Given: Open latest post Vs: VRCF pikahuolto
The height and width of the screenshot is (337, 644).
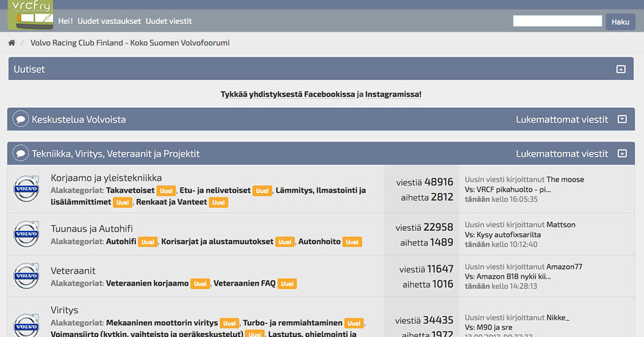Looking at the screenshot, I should (507, 190).
